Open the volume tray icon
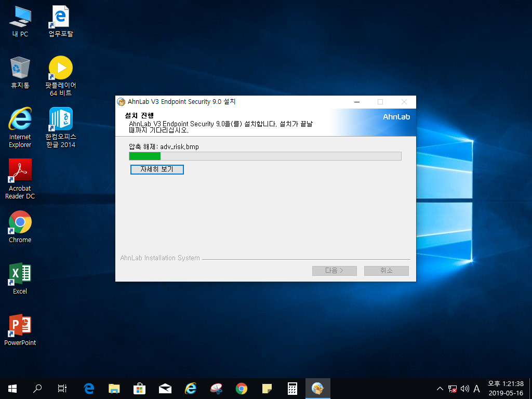The image size is (532, 399). click(x=464, y=389)
